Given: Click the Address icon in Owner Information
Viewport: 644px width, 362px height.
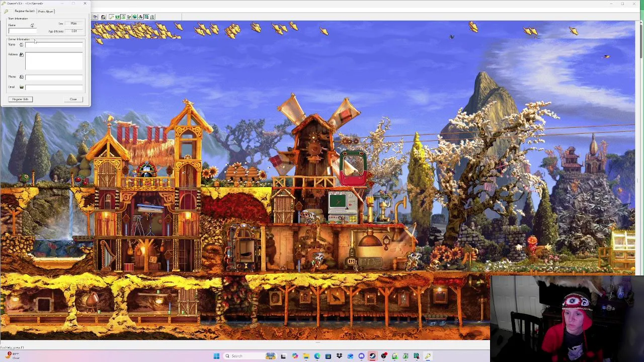Looking at the screenshot, I should tap(21, 54).
